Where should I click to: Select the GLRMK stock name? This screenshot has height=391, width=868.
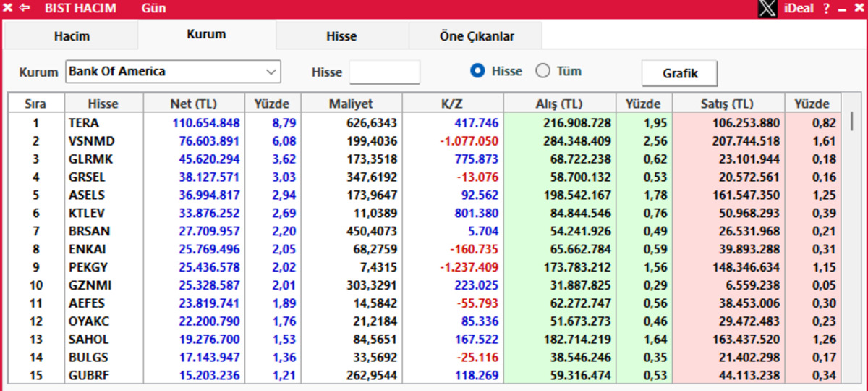click(90, 159)
